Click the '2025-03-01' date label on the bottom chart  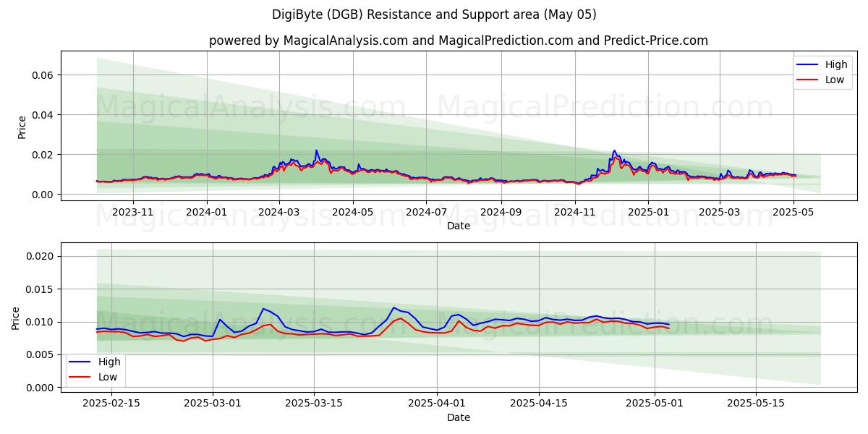(213, 404)
